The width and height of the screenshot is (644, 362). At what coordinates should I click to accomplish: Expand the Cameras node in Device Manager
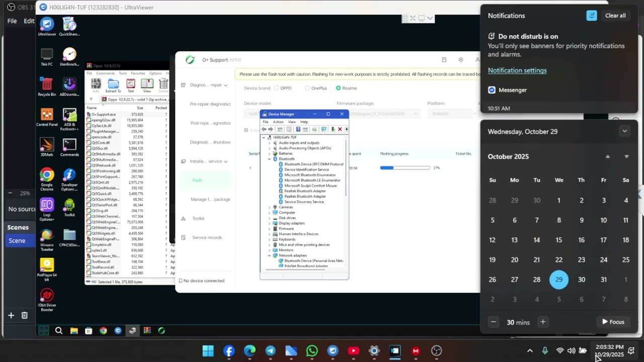coord(269,207)
